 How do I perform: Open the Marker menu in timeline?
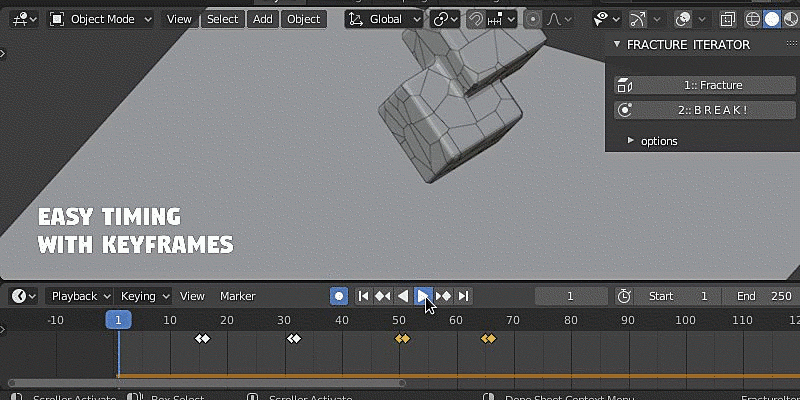pyautogui.click(x=237, y=296)
